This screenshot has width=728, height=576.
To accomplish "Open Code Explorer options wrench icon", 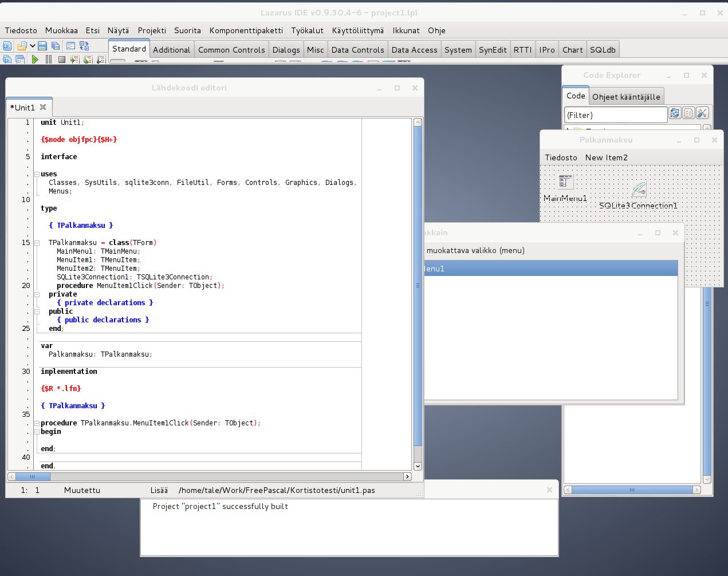I will 702,113.
